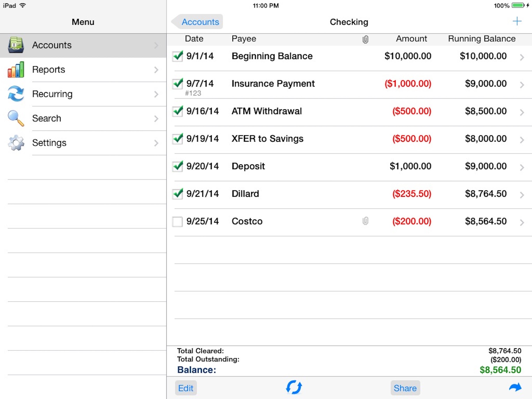This screenshot has width=532, height=399.
Task: Tap the blue sync arrows icon
Action: pyautogui.click(x=294, y=387)
